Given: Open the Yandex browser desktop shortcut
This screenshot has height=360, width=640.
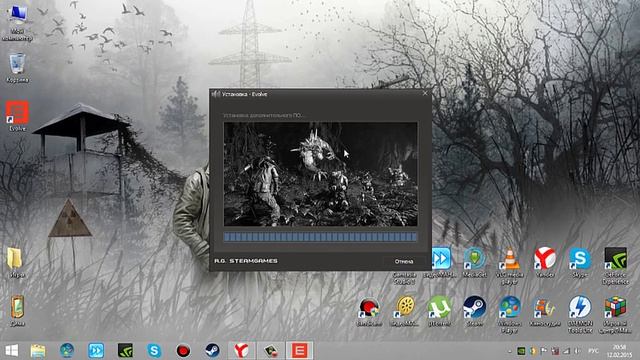Looking at the screenshot, I should click(545, 262).
